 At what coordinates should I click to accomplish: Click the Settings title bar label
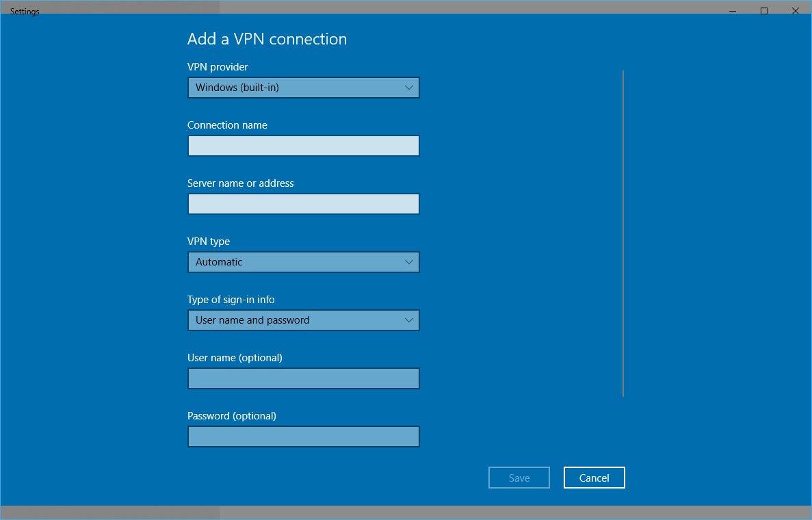click(x=24, y=11)
